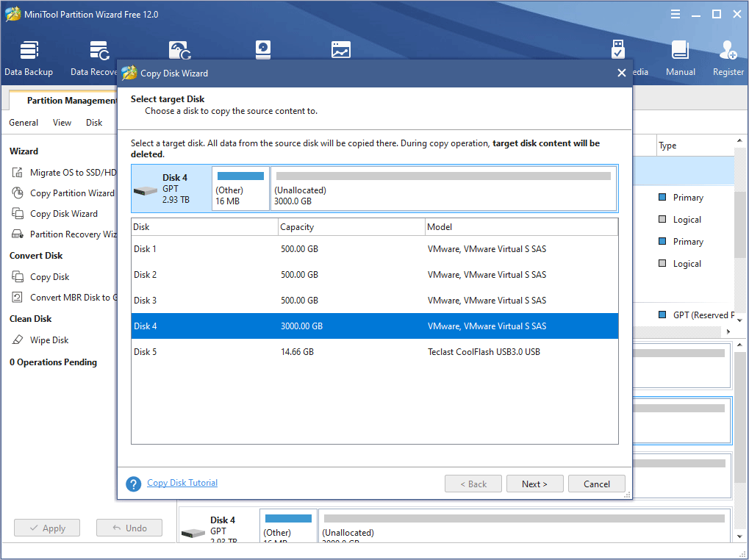Click the Disk 4 drive icon in preview
This screenshot has height=560, width=749.
click(146, 190)
